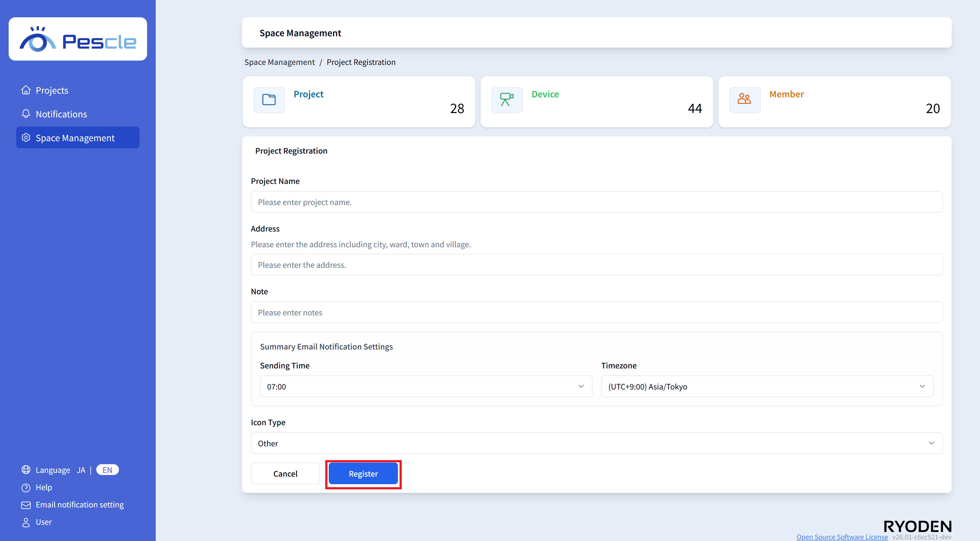This screenshot has height=541, width=980.
Task: Click the User profile icon
Action: point(26,522)
